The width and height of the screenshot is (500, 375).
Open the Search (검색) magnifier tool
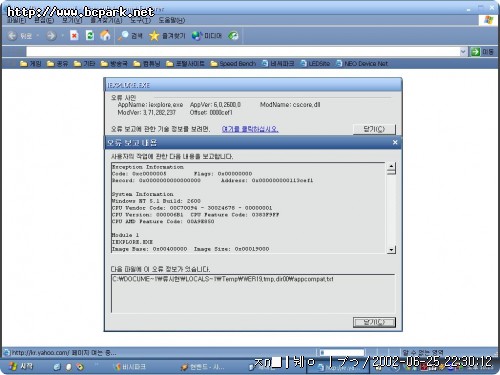tap(130, 36)
